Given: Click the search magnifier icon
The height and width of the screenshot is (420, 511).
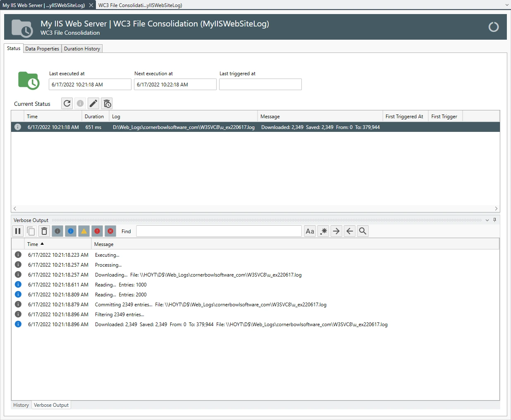Looking at the screenshot, I should pyautogui.click(x=363, y=231).
